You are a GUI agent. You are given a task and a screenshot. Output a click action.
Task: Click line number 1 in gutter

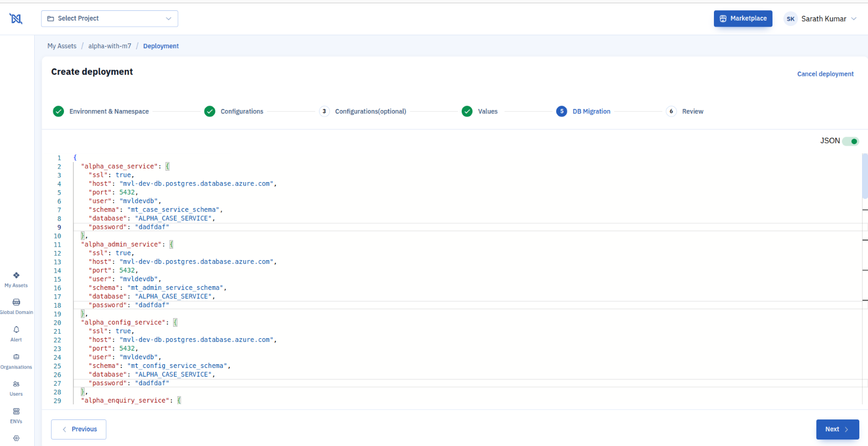click(x=59, y=158)
